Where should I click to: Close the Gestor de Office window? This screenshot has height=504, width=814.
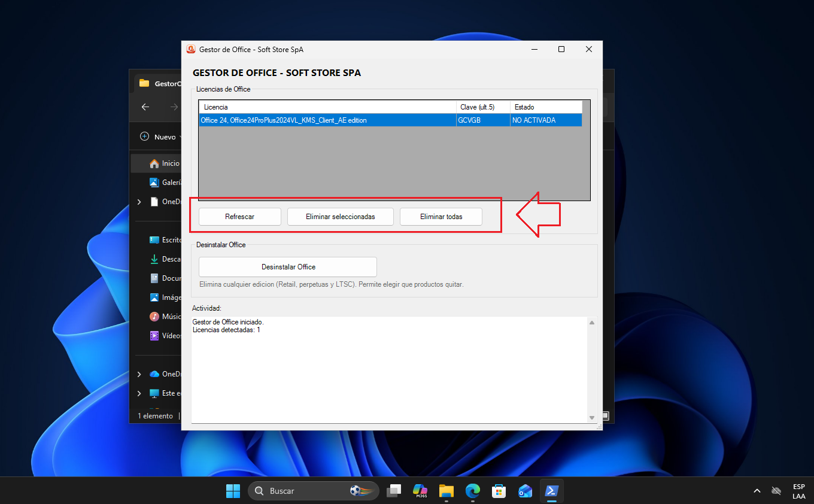point(589,49)
